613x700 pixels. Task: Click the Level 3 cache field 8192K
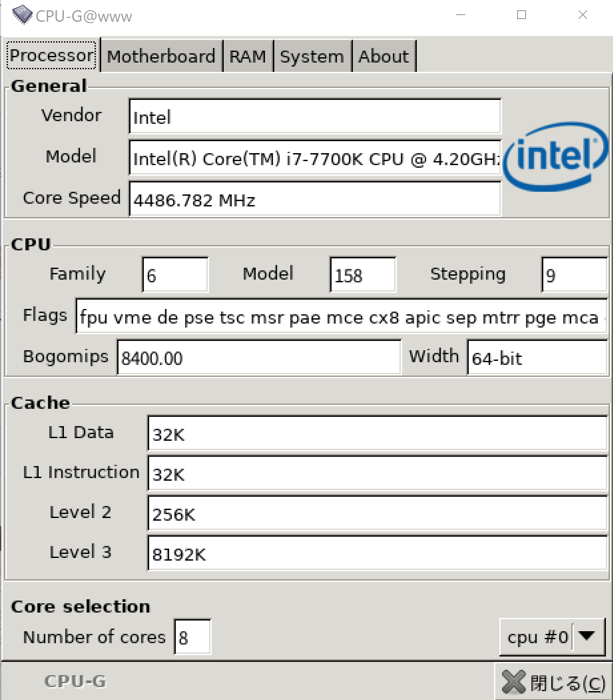[377, 553]
